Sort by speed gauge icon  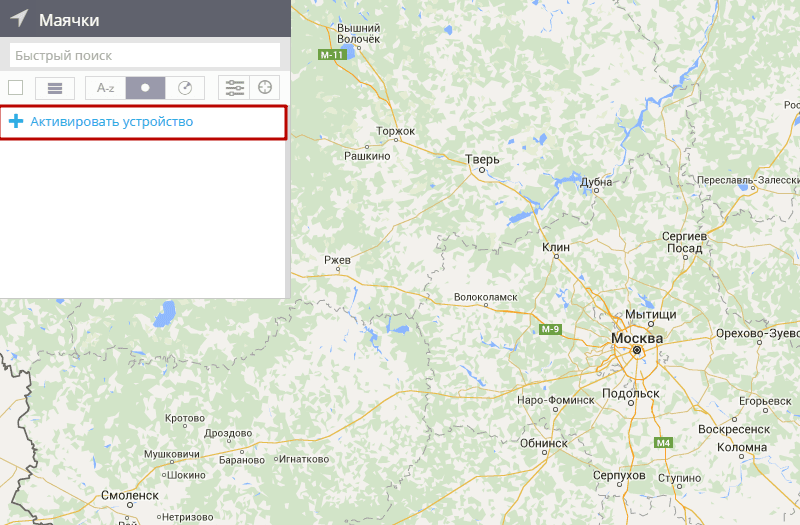185,88
